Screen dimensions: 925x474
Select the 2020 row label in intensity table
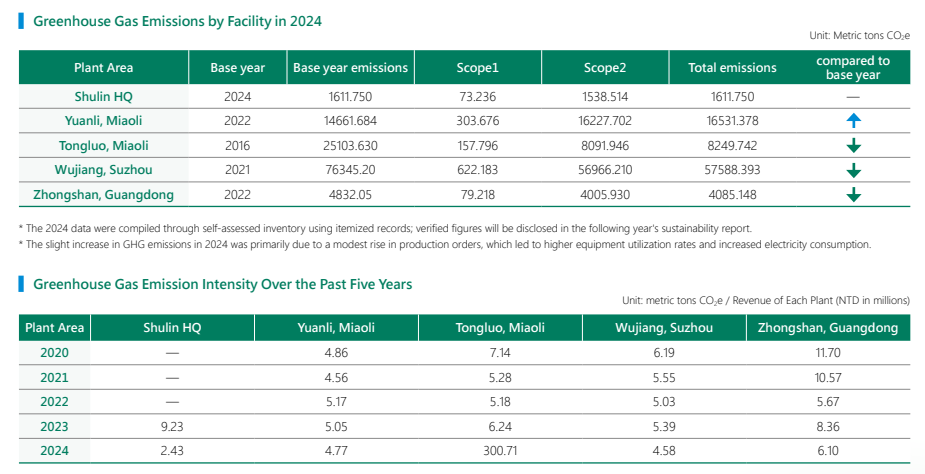pyautogui.click(x=55, y=353)
